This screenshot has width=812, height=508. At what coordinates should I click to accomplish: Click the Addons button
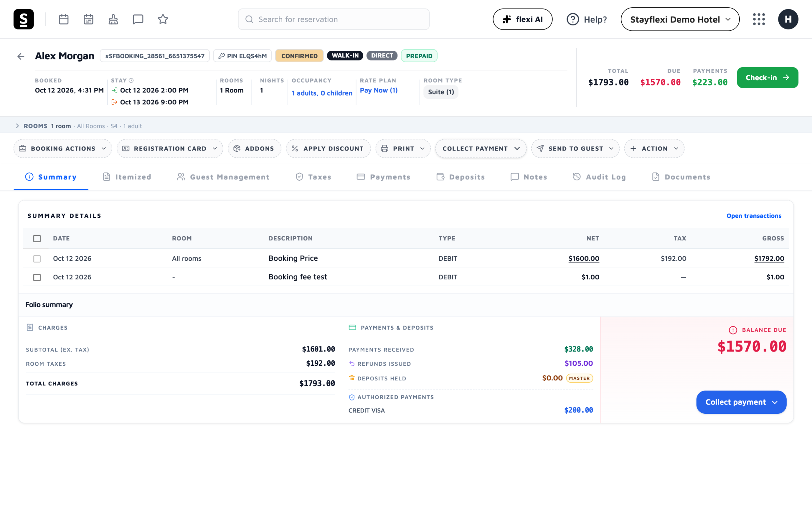coord(254,149)
